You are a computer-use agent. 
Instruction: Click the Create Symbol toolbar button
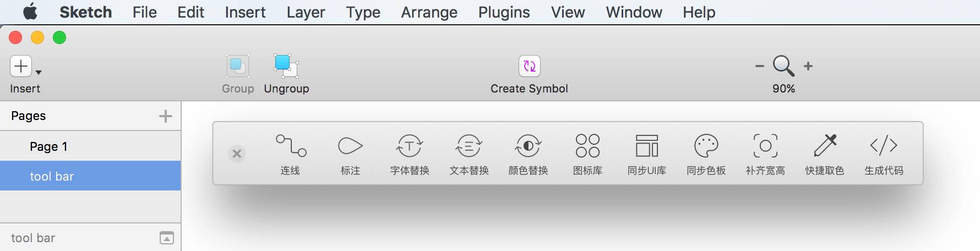(529, 75)
